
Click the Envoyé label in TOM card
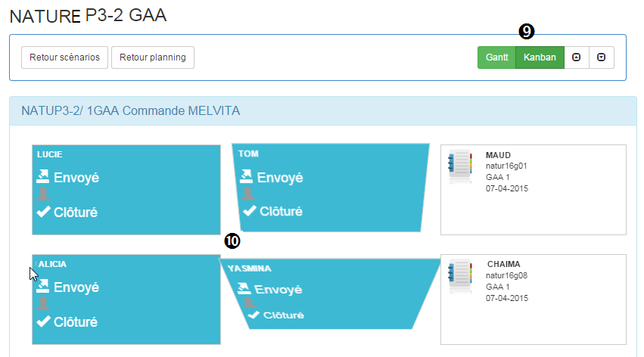[280, 178]
